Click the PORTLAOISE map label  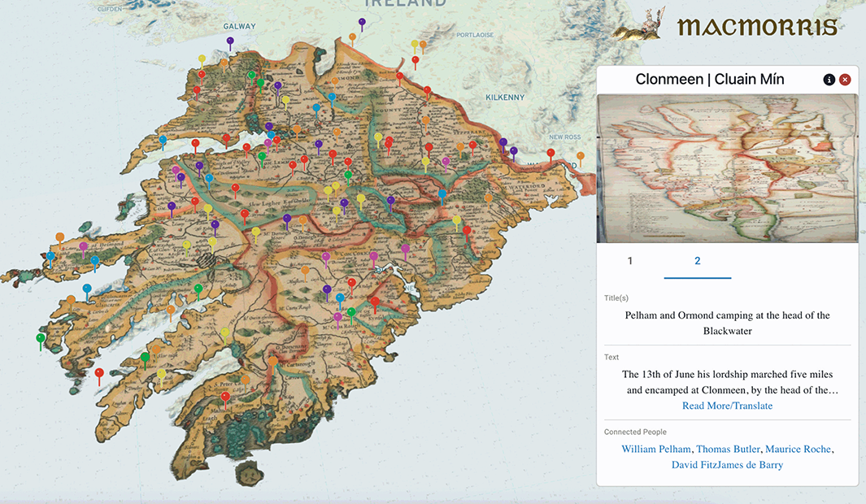pyautogui.click(x=475, y=35)
